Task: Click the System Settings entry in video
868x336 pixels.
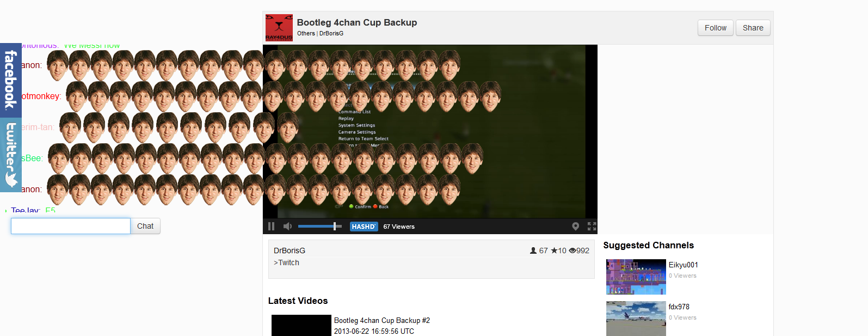Action: (x=356, y=125)
